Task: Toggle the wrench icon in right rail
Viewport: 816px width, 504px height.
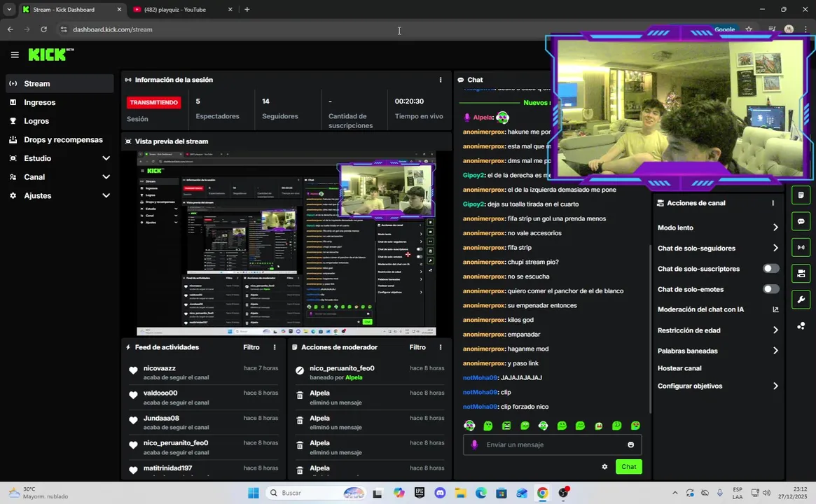Action: [x=801, y=300]
